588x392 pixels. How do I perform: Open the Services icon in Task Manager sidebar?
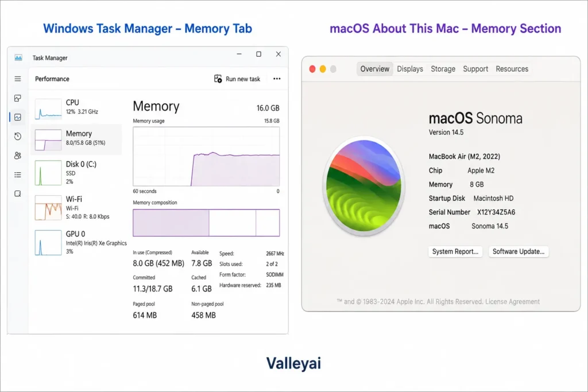coord(18,194)
